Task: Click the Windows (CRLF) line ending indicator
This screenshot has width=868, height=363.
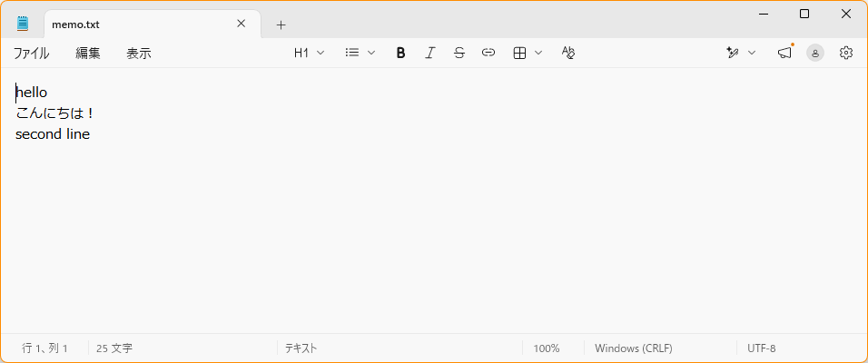Action: (x=634, y=348)
